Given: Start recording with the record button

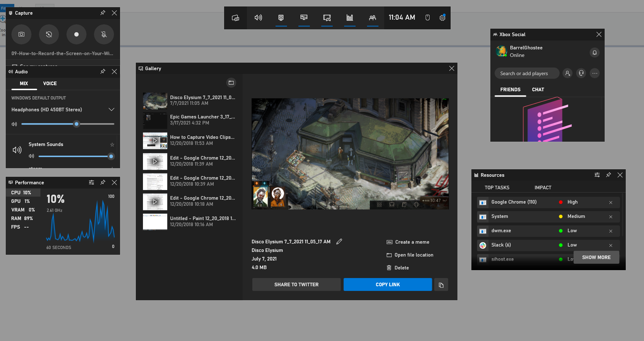Looking at the screenshot, I should click(76, 34).
